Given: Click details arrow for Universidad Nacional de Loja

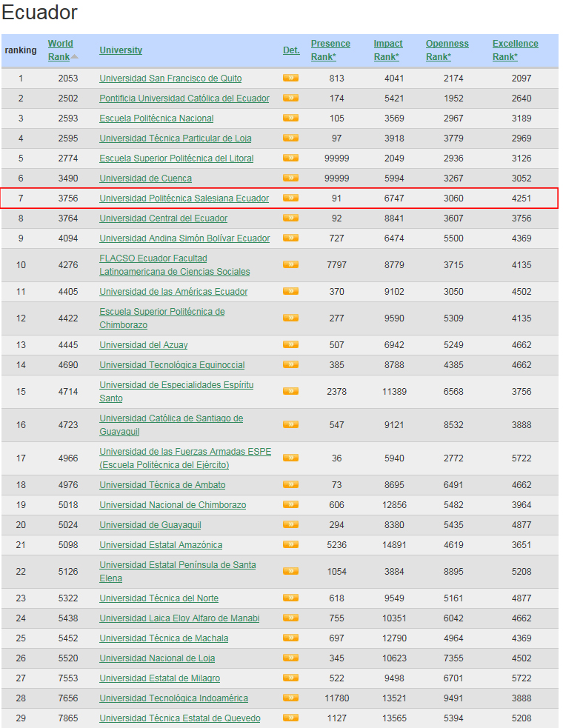Looking at the screenshot, I should point(291,658).
